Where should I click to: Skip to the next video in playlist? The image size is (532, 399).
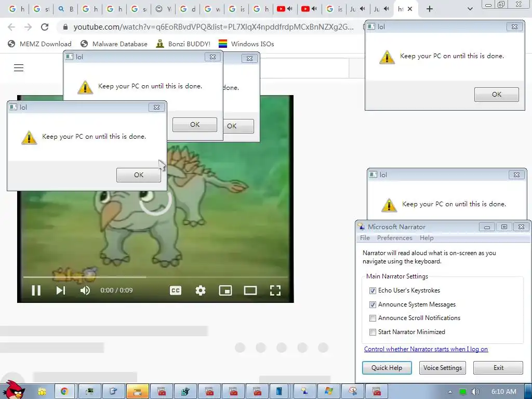[61, 290]
